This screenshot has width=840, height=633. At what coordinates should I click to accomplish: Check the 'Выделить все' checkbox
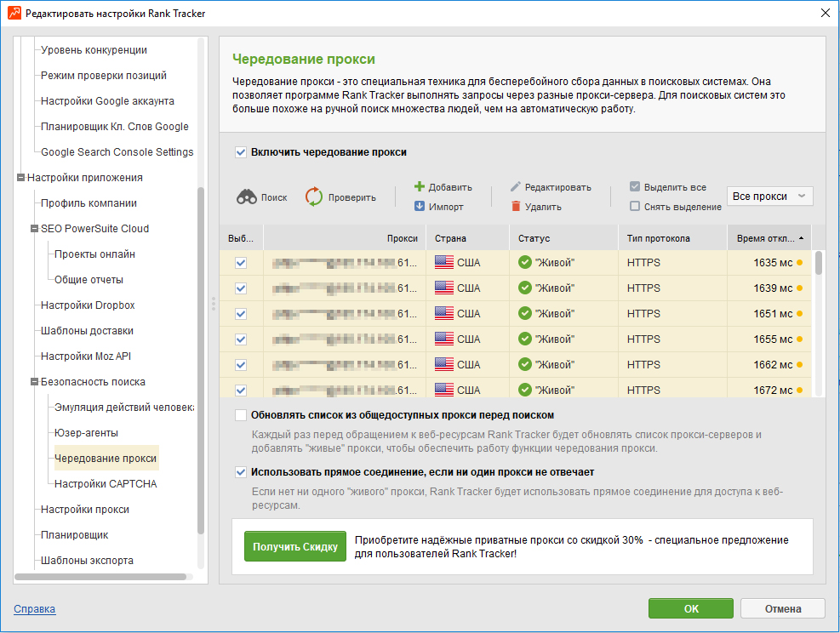tap(635, 187)
